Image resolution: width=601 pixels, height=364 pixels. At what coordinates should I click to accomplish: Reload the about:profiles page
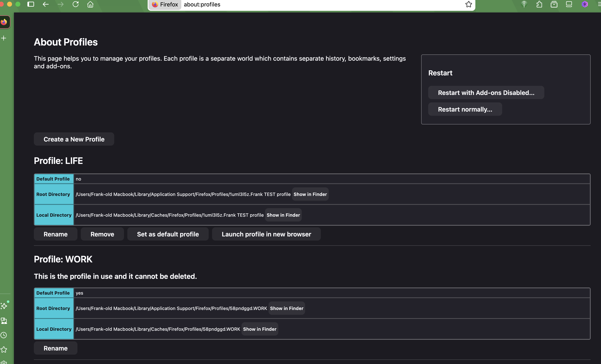coord(76,4)
